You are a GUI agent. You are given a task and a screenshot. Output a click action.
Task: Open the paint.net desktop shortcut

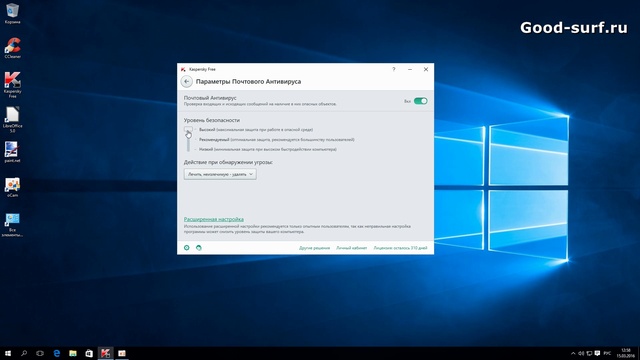pos(12,152)
